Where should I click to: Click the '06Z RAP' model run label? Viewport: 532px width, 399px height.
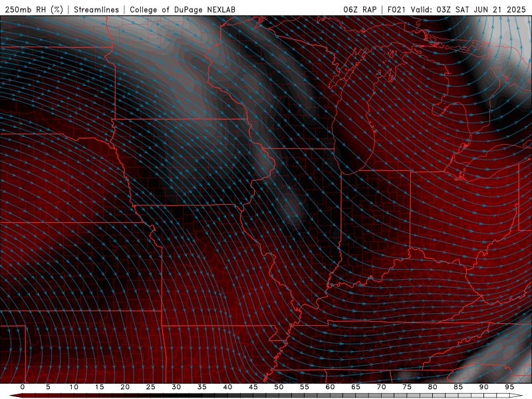point(360,9)
